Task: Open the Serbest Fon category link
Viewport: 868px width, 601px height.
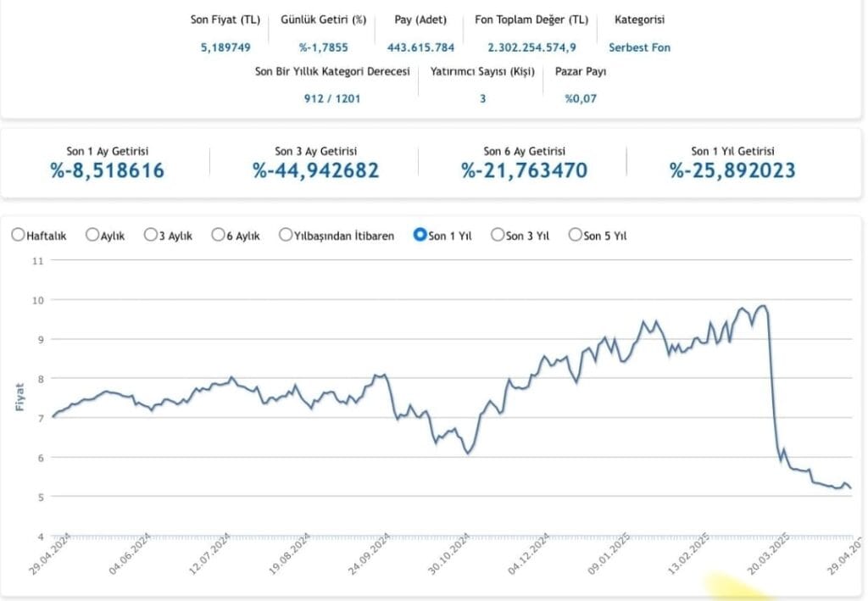Action: [639, 47]
